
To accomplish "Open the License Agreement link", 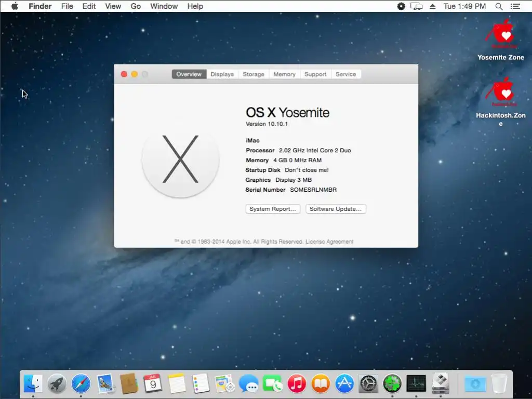I will 329,242.
